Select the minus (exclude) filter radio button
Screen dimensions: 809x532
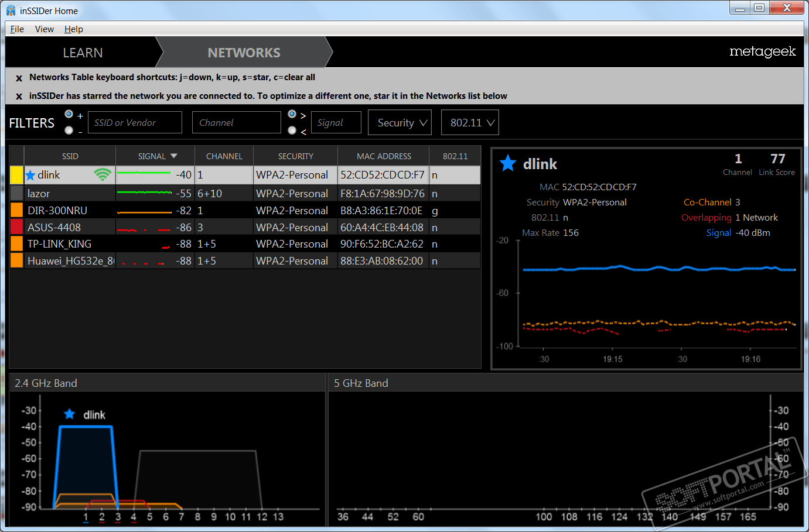click(x=69, y=131)
